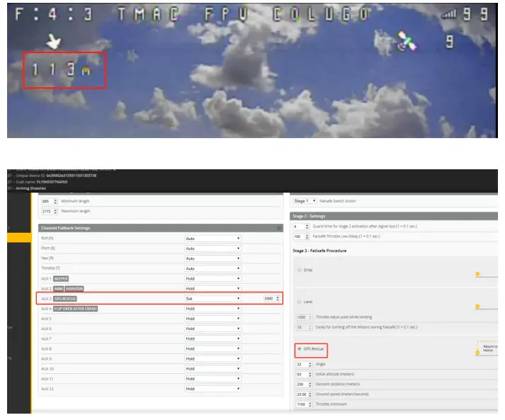Click the Arming Disabled log line

26,188
